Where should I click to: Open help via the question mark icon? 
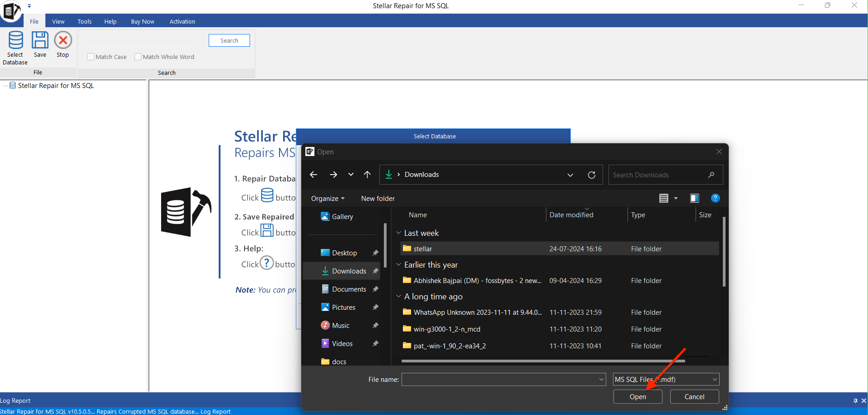click(716, 198)
